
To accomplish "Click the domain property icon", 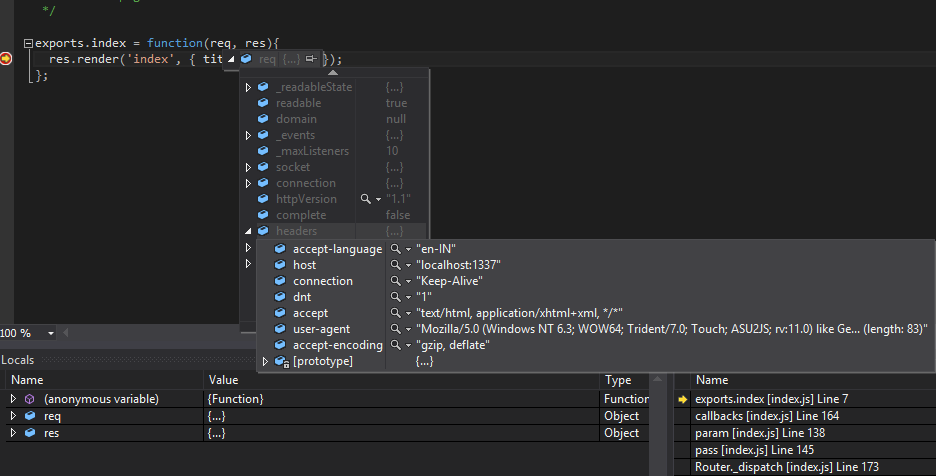I will (x=263, y=119).
